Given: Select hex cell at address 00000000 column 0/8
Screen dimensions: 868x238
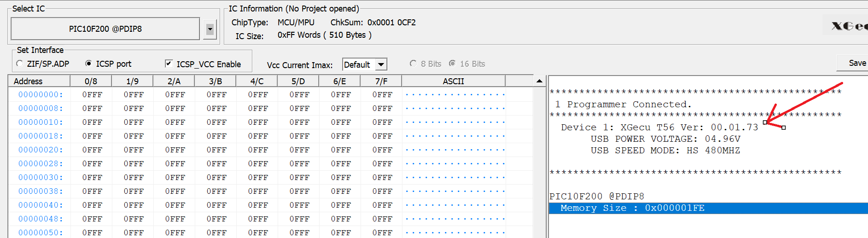Looking at the screenshot, I should point(92,95).
